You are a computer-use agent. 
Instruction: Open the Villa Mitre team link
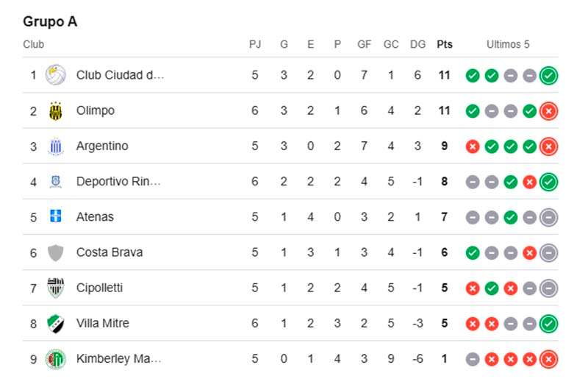(102, 323)
